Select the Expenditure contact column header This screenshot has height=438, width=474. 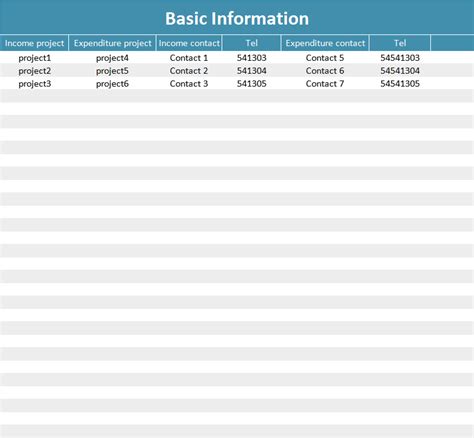(x=325, y=43)
